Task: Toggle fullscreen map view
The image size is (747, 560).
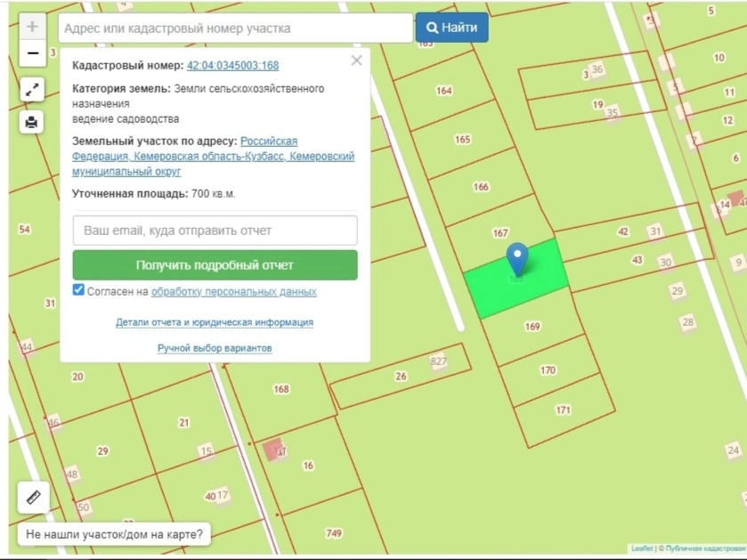Action: (x=32, y=90)
